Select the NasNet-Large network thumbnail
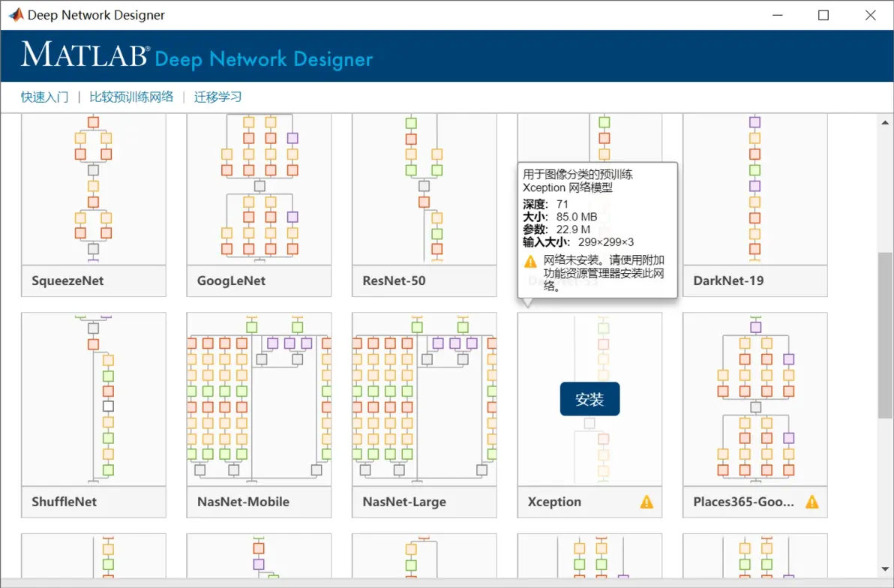This screenshot has height=588, width=894. coord(424,399)
